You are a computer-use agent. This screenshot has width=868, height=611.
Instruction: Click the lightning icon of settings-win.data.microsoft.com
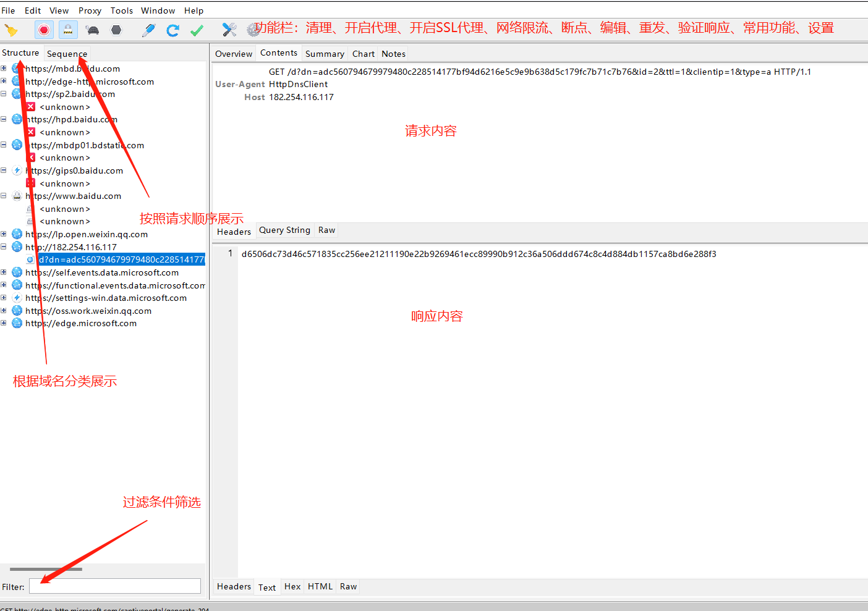[17, 298]
